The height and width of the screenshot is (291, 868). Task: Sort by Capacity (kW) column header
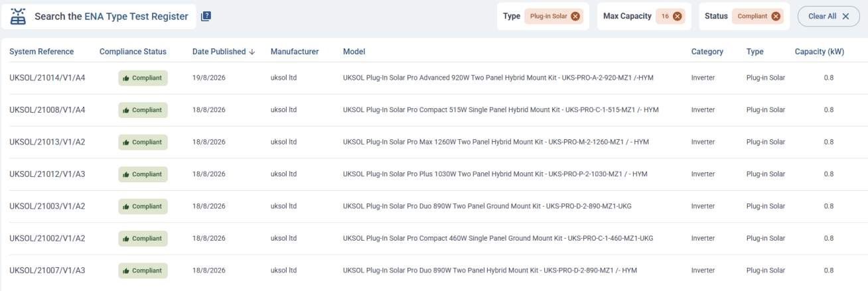tap(820, 52)
